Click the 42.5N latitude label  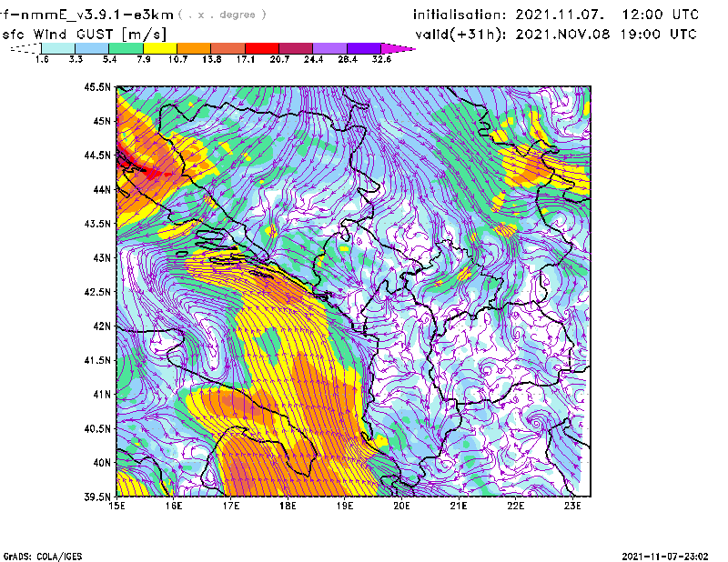(97, 292)
